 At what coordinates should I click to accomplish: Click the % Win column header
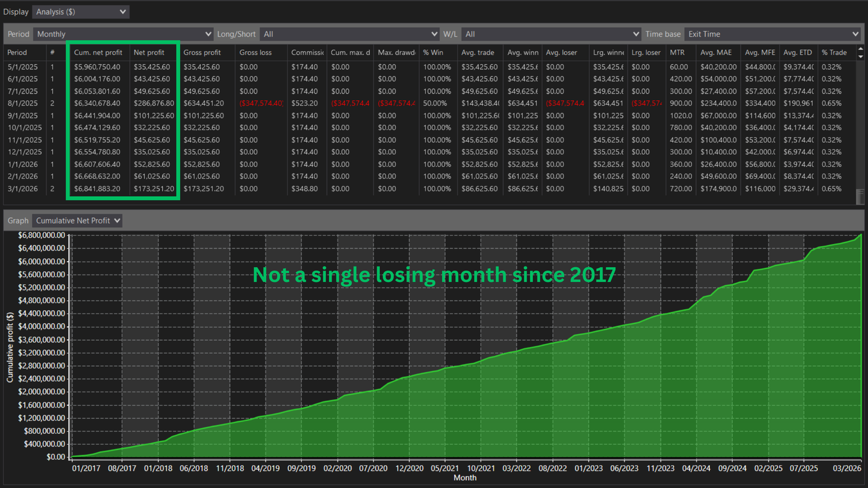pos(434,53)
